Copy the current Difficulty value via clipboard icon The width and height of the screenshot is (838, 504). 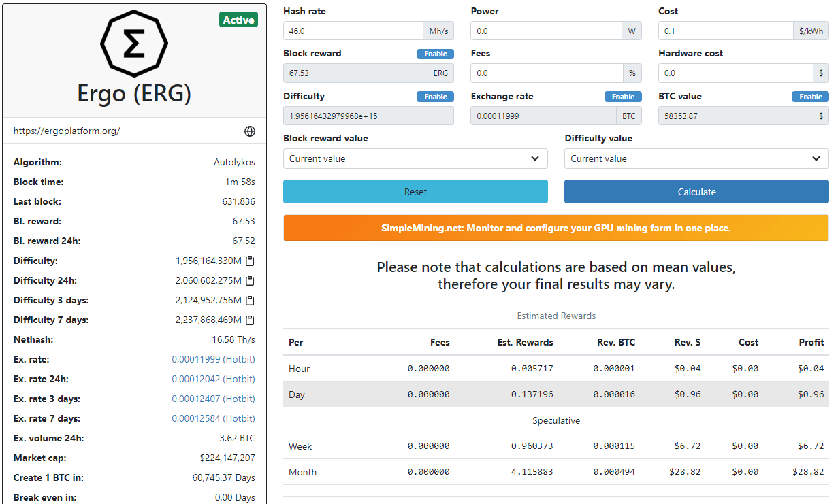point(250,261)
